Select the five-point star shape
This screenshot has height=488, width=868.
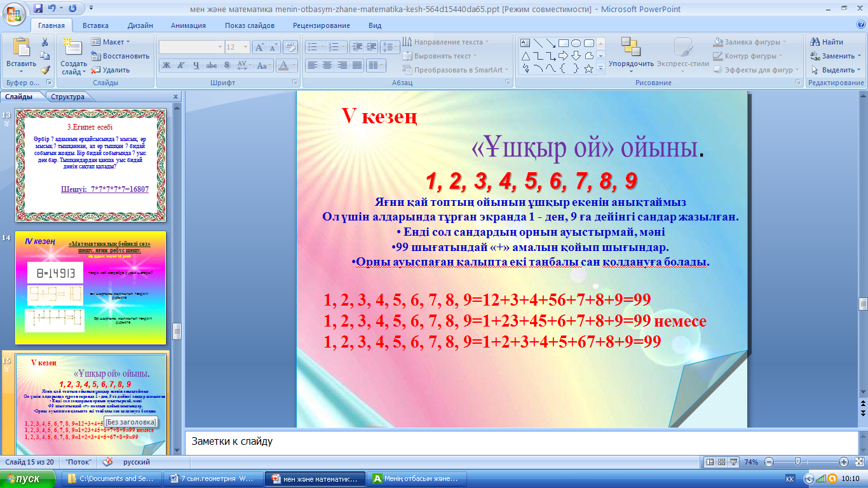588,69
